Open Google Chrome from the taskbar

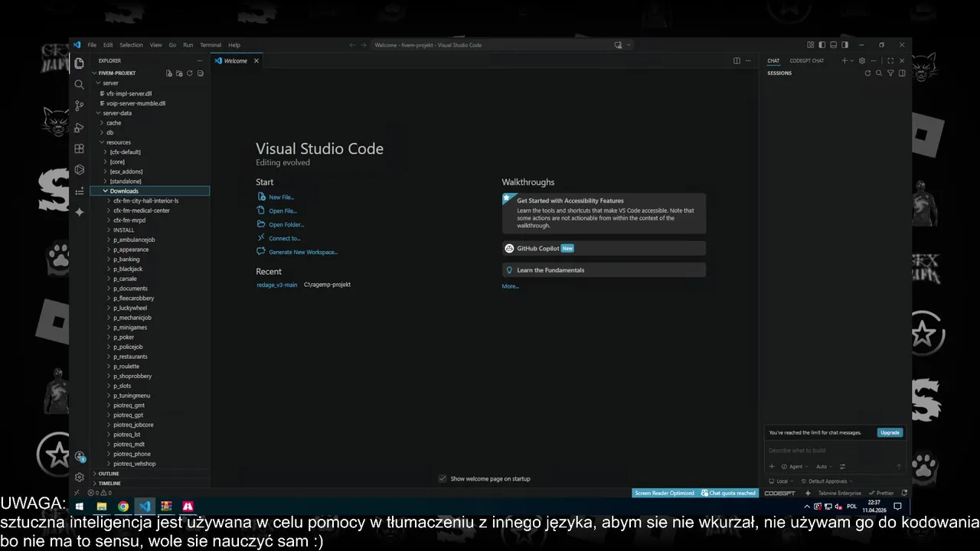pos(122,507)
